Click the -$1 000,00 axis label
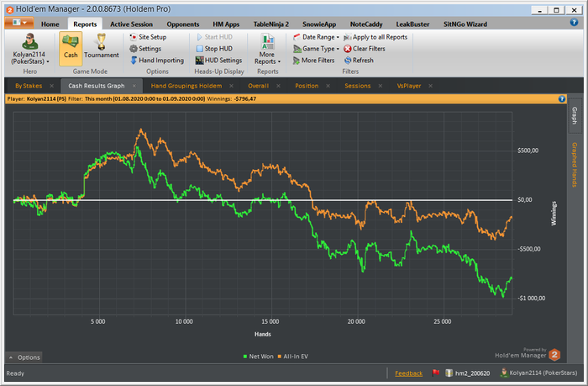The width and height of the screenshot is (588, 386). [x=532, y=299]
